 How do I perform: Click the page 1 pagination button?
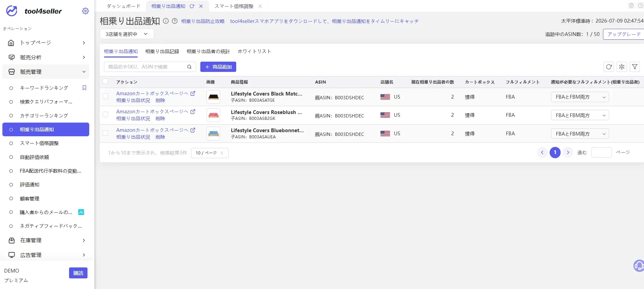pos(555,152)
